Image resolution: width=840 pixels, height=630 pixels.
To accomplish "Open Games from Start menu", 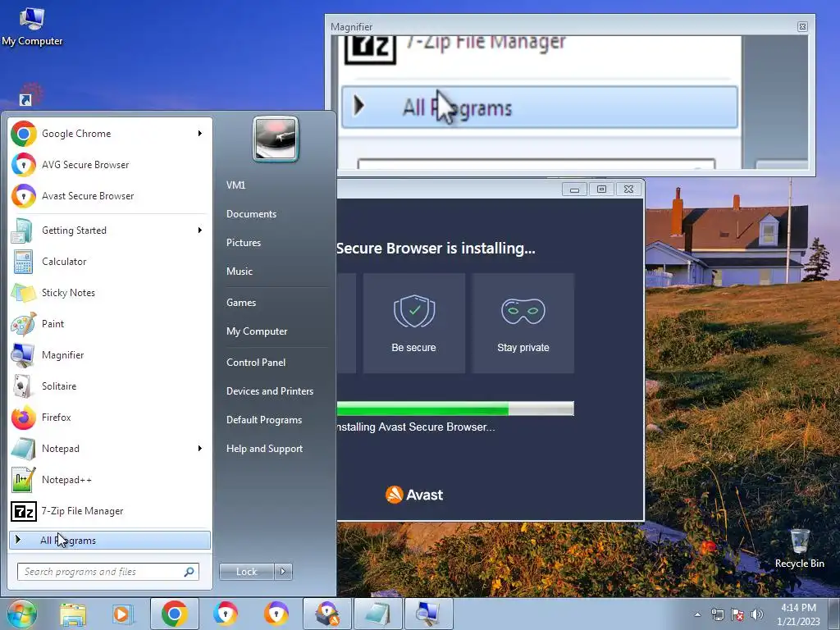I will tap(241, 303).
